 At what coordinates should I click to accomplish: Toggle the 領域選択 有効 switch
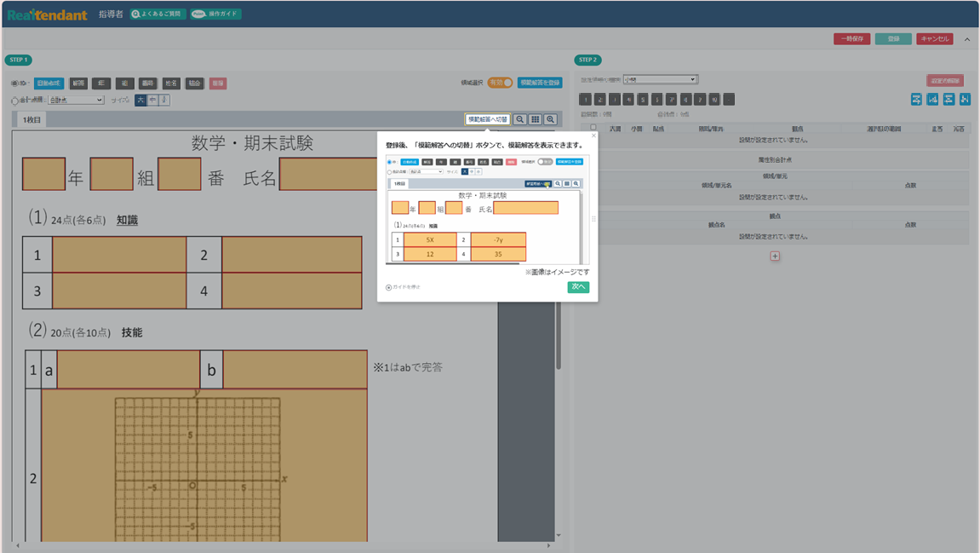(501, 83)
